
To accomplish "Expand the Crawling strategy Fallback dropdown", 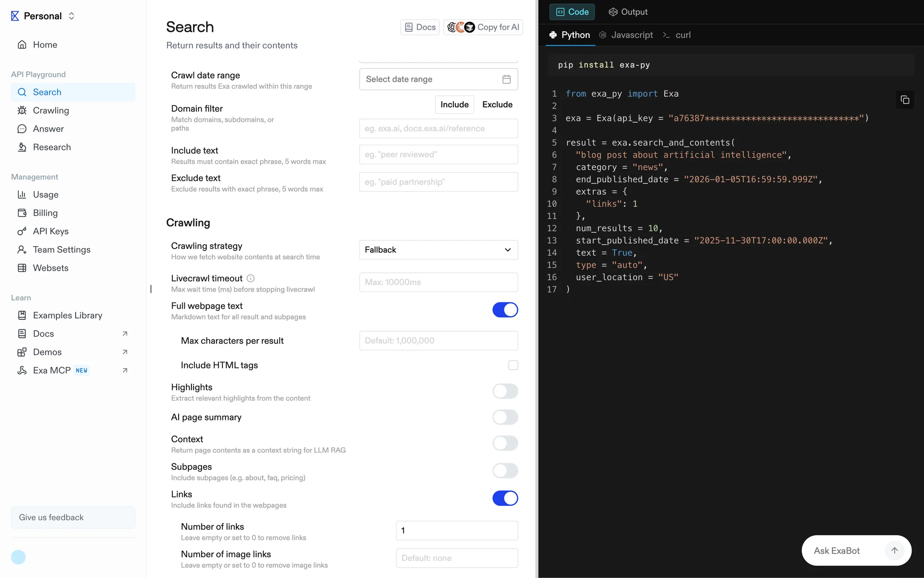I will (x=438, y=250).
